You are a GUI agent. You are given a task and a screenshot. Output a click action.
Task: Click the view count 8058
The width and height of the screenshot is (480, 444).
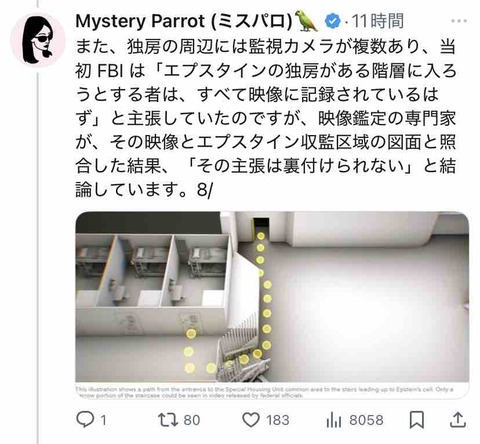click(x=366, y=420)
